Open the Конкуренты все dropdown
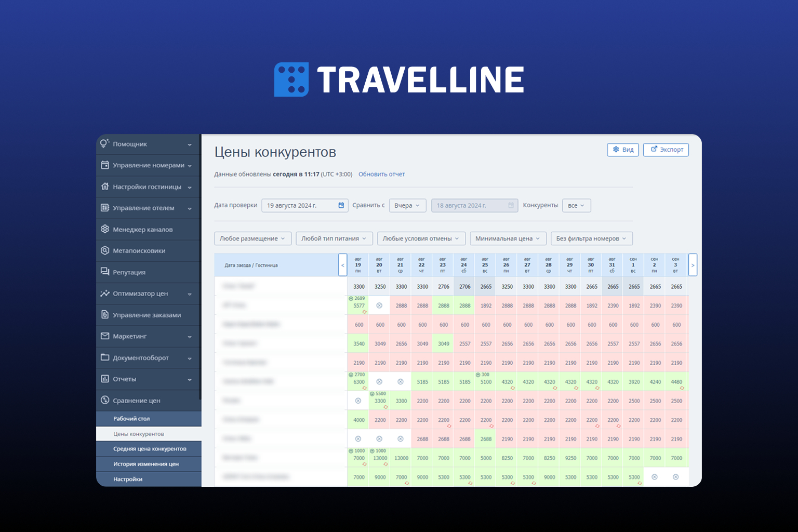The width and height of the screenshot is (798, 532). tap(576, 205)
